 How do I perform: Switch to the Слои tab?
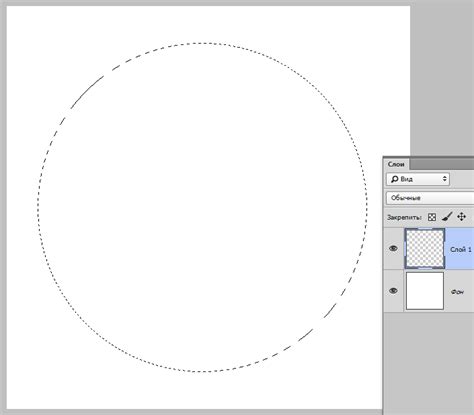(x=396, y=164)
